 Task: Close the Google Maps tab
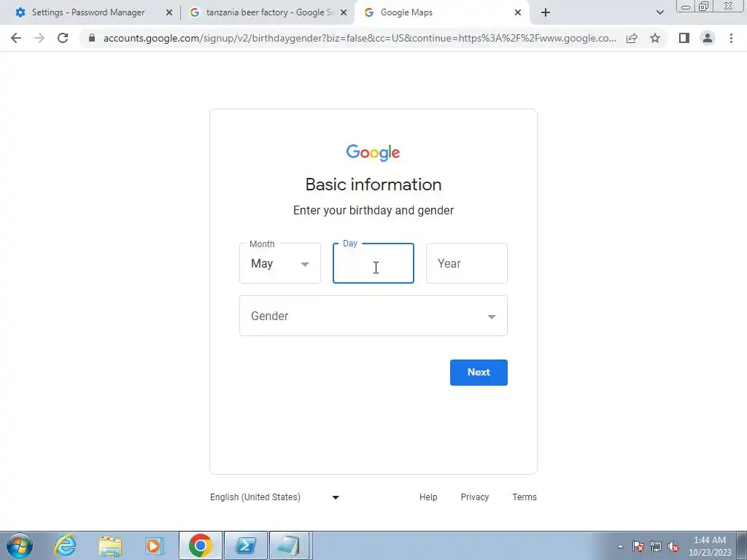pyautogui.click(x=518, y=13)
